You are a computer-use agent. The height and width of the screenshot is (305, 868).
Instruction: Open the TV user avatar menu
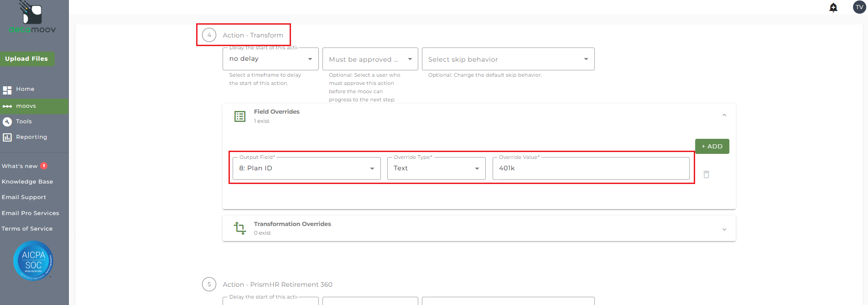coord(859,7)
